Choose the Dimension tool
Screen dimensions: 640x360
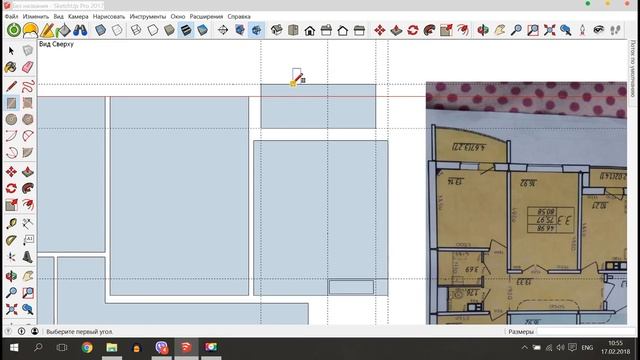tap(28, 224)
